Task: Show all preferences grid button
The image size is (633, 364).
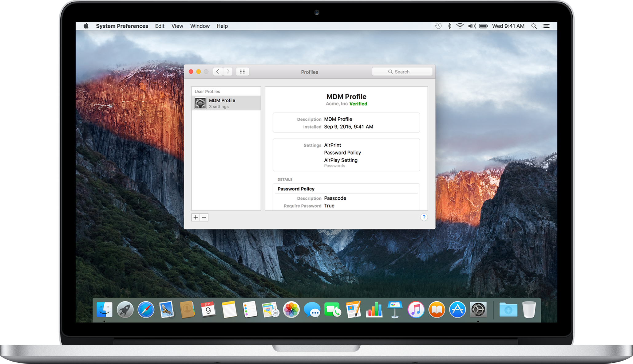Action: pos(243,72)
